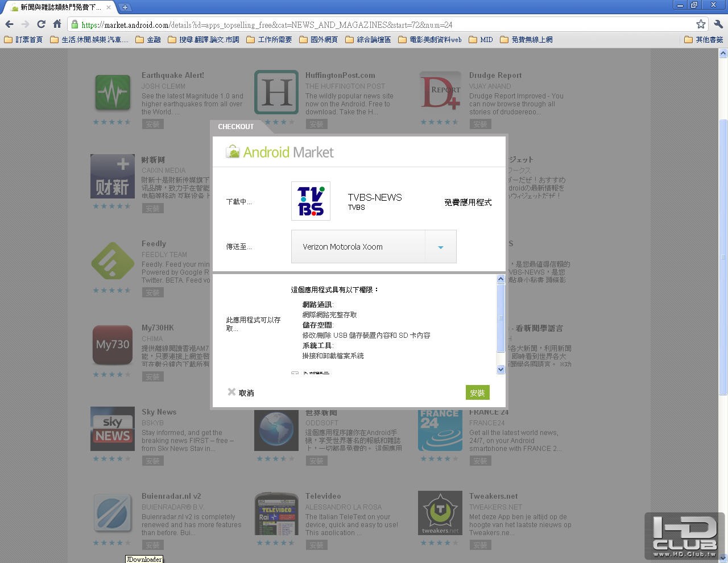Open the browser home page
728x563 pixels.
57,24
